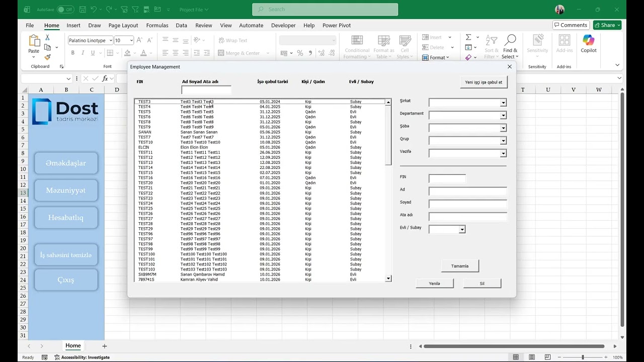The height and width of the screenshot is (362, 644).
Task: Click the Fill Color bucket icon
Action: 127,53
